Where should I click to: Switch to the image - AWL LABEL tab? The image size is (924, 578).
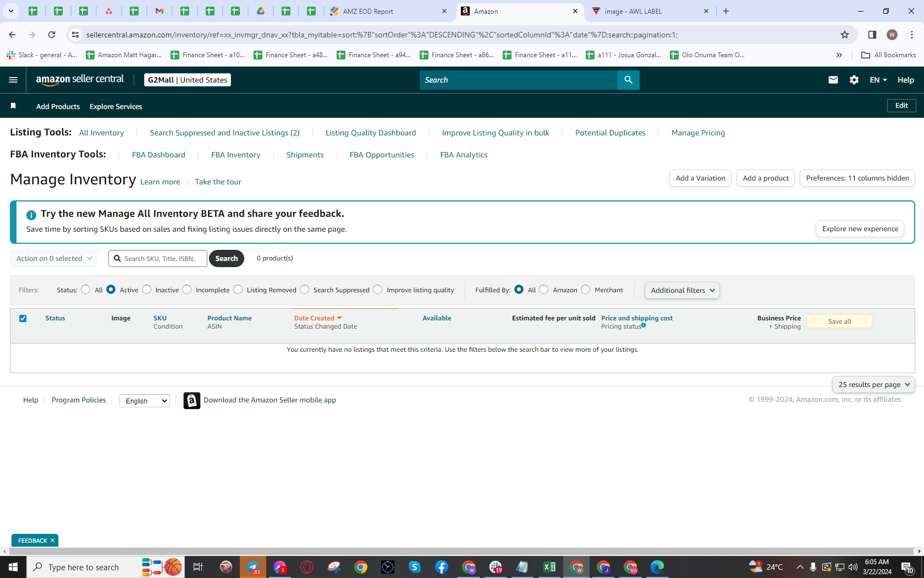tap(650, 11)
